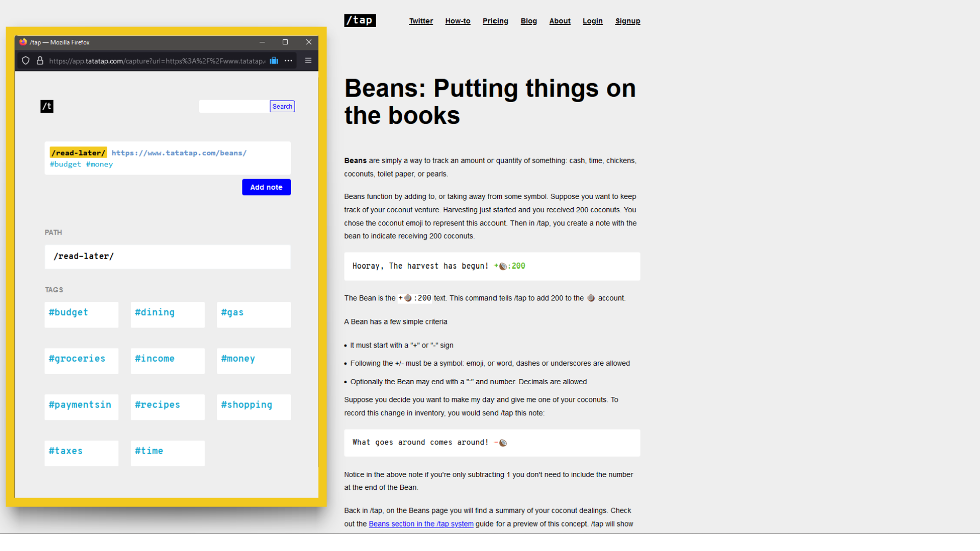Image resolution: width=980 pixels, height=551 pixels.
Task: Click the bold word 'Beans' starting the article
Action: coord(355,161)
